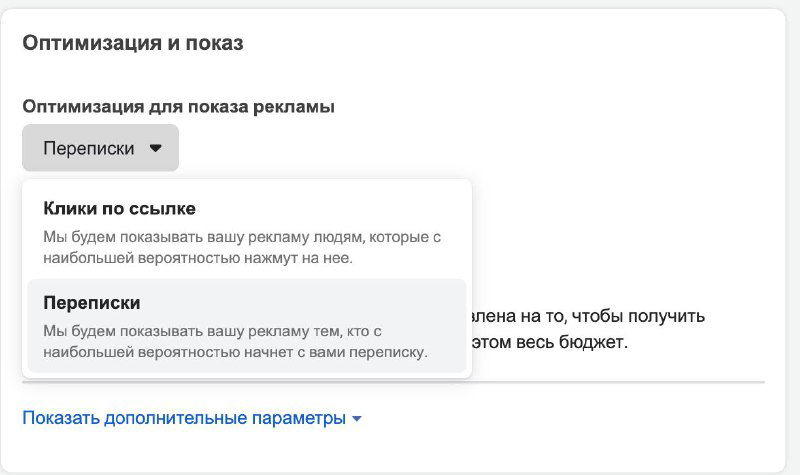800x475 pixels.
Task: Click the word Показать in the blue link
Action: click(62, 418)
